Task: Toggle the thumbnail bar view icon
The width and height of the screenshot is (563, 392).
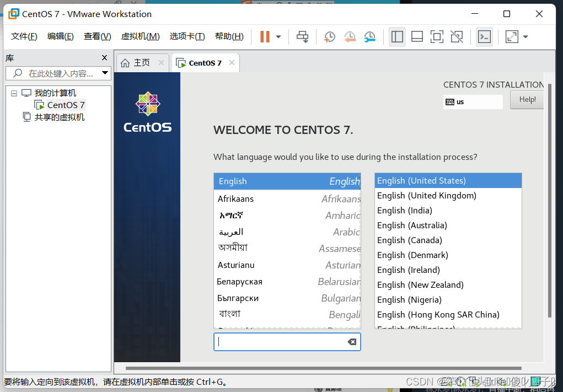Action: pyautogui.click(x=417, y=36)
